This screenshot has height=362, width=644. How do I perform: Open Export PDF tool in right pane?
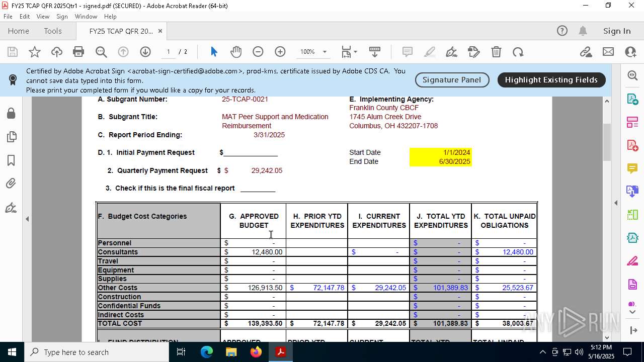coord(632,99)
